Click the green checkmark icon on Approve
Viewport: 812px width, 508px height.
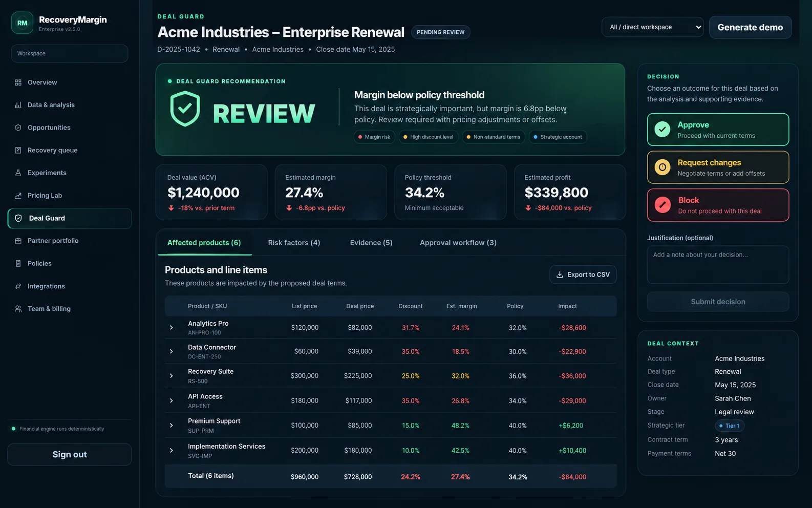click(x=663, y=130)
